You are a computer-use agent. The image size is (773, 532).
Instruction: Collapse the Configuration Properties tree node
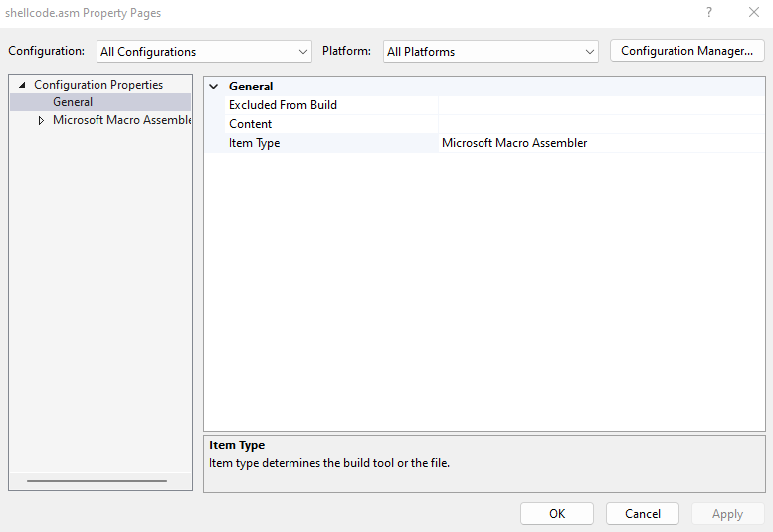pos(22,85)
